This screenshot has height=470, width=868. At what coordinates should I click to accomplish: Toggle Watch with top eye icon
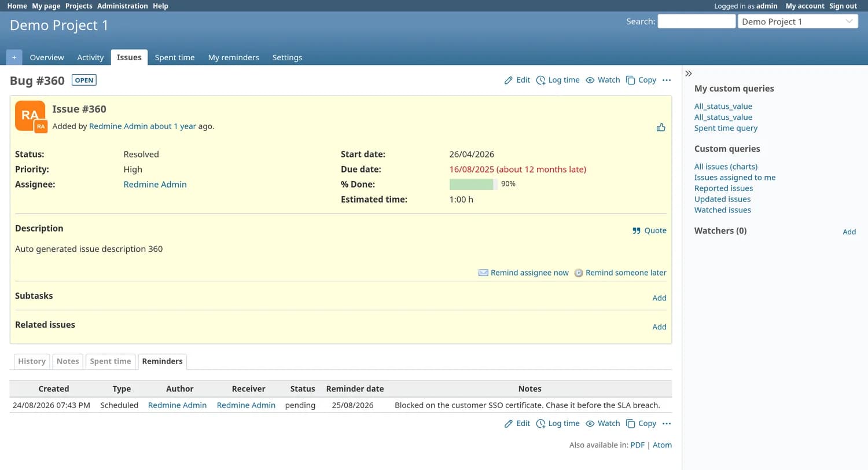tap(590, 80)
